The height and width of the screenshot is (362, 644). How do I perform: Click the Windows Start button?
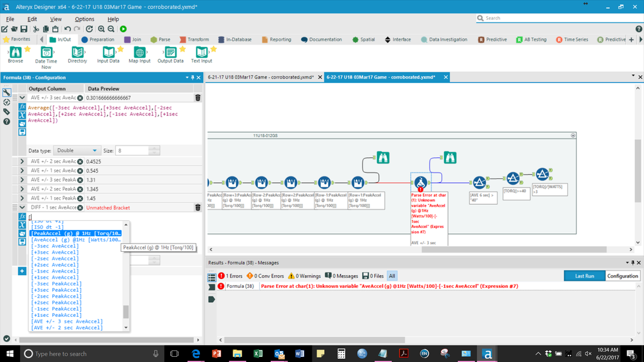[x=10, y=354]
